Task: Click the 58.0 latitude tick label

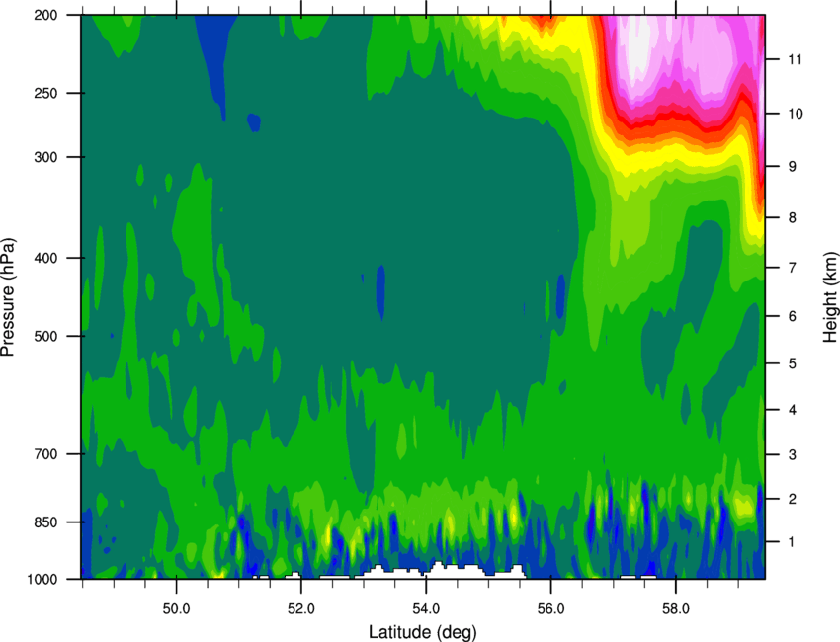Action: point(676,608)
